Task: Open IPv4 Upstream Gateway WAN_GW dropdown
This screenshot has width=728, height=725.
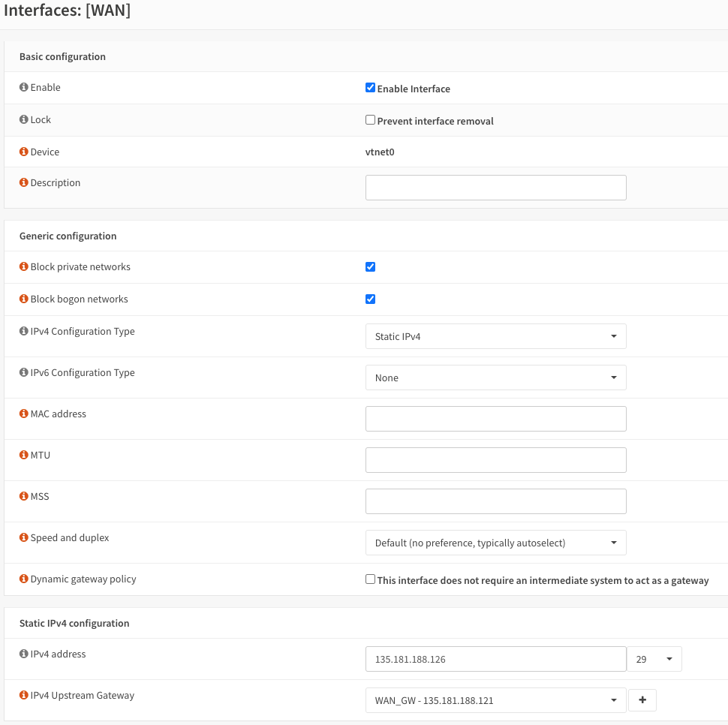Action: tap(496, 700)
